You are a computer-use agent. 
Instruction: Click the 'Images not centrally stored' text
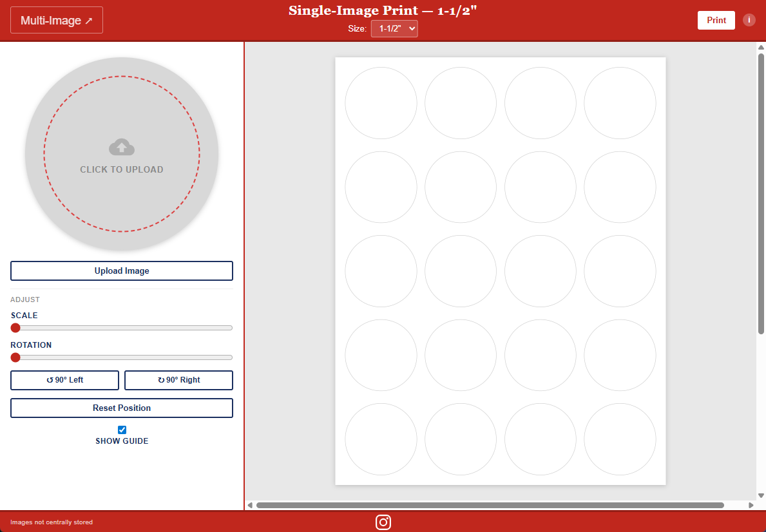(52, 522)
